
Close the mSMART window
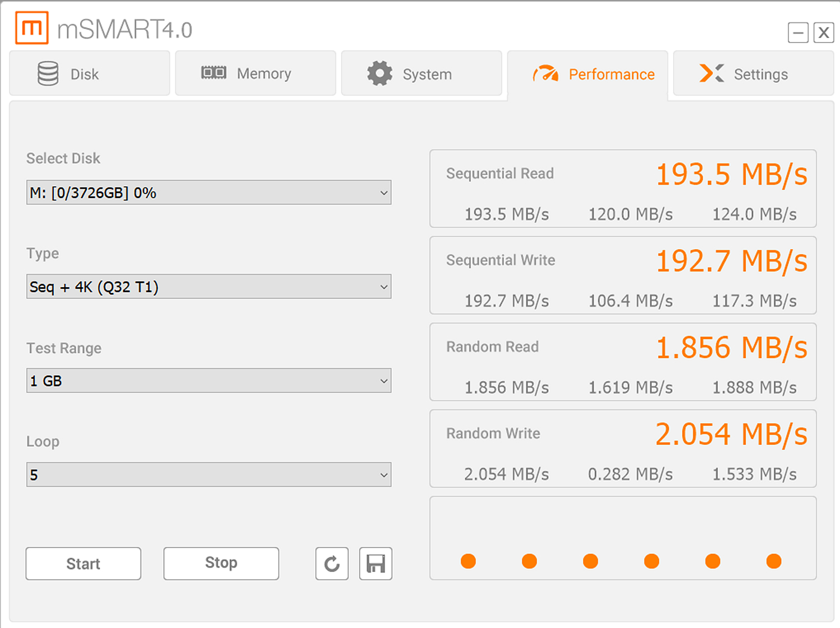click(x=824, y=33)
